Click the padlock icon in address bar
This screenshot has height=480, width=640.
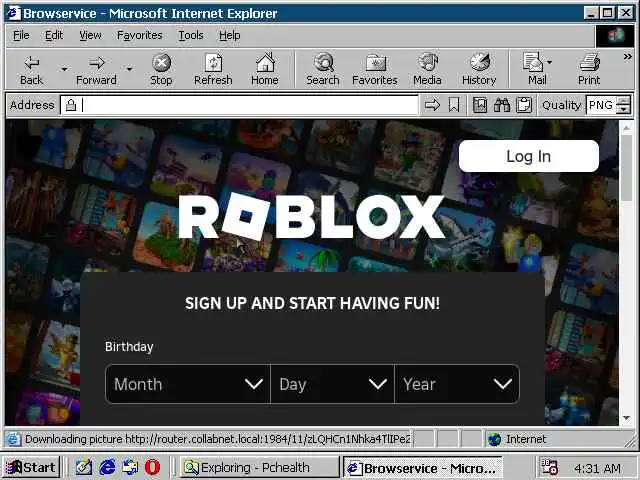point(71,105)
